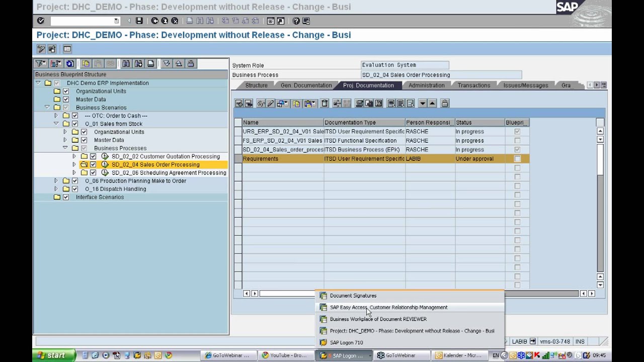Click the trash can delete document icon
Viewport: 644px width, 362px height.
coord(325,104)
